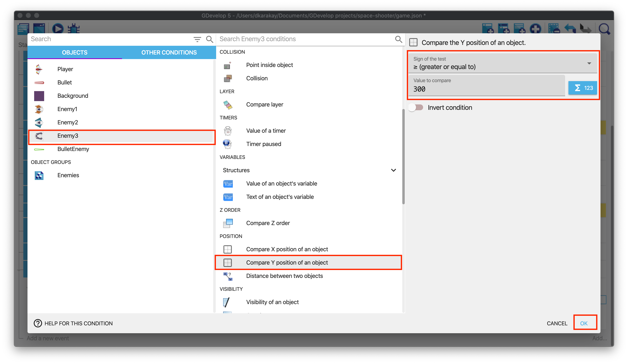Viewport: 628px width, 364px height.
Task: Click the Collision condition icon
Action: (228, 78)
